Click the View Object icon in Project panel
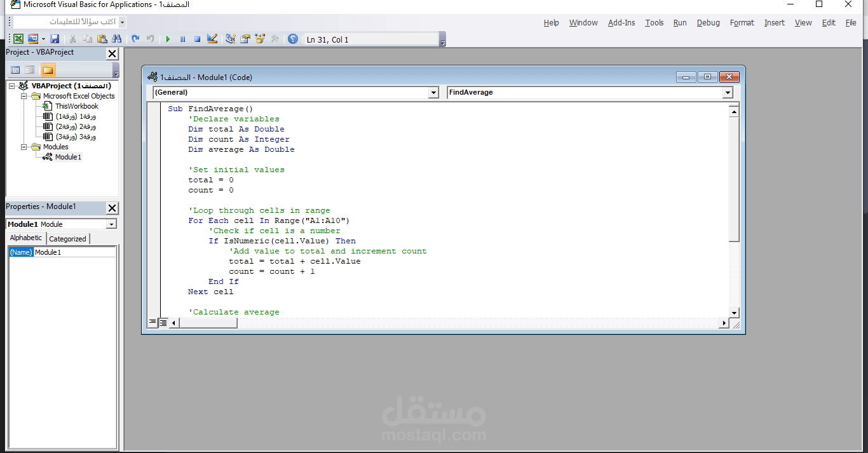Image resolution: width=868 pixels, height=453 pixels. tap(30, 70)
